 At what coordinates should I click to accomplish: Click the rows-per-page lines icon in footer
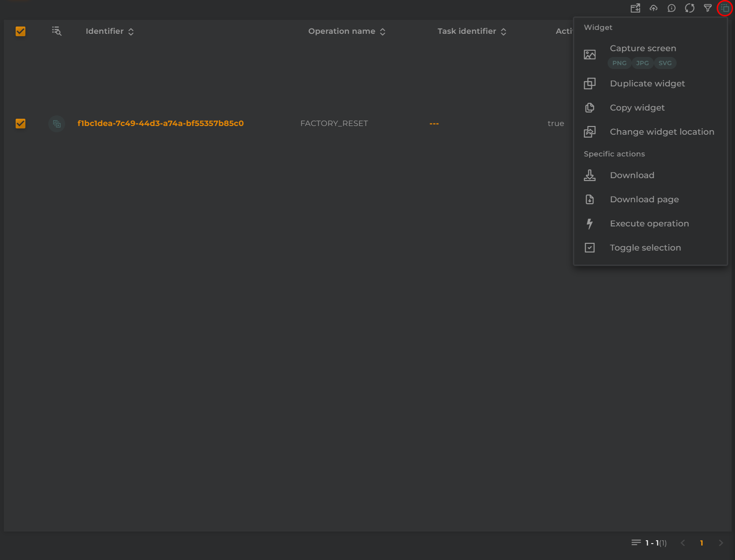(x=636, y=543)
